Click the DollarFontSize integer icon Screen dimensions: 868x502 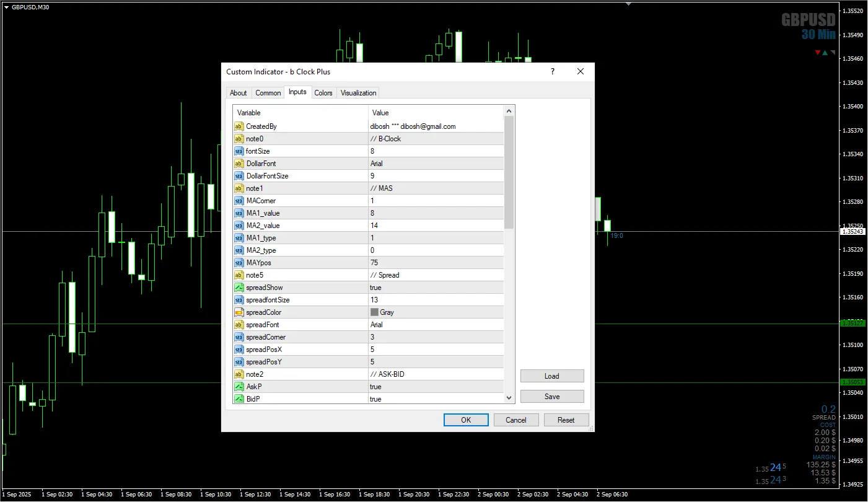click(x=239, y=176)
